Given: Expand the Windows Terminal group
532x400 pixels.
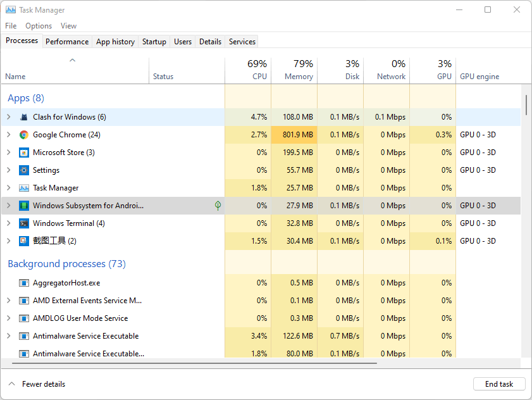Looking at the screenshot, I should [x=9, y=223].
